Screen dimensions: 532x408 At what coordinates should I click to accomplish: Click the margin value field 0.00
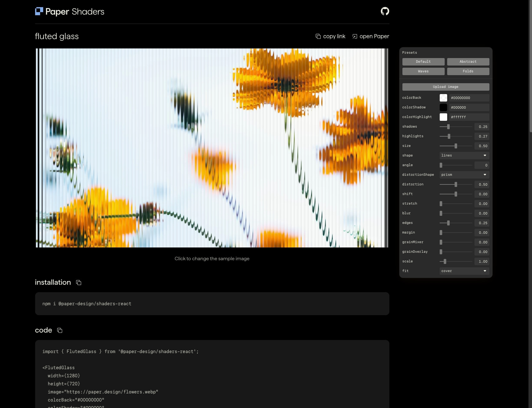[482, 233]
